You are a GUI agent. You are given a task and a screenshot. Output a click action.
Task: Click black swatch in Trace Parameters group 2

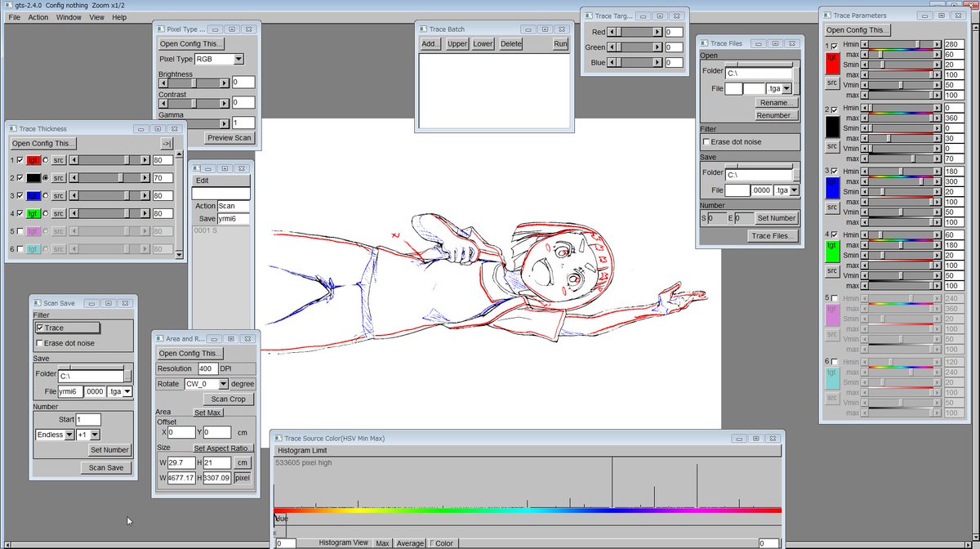pyautogui.click(x=832, y=127)
